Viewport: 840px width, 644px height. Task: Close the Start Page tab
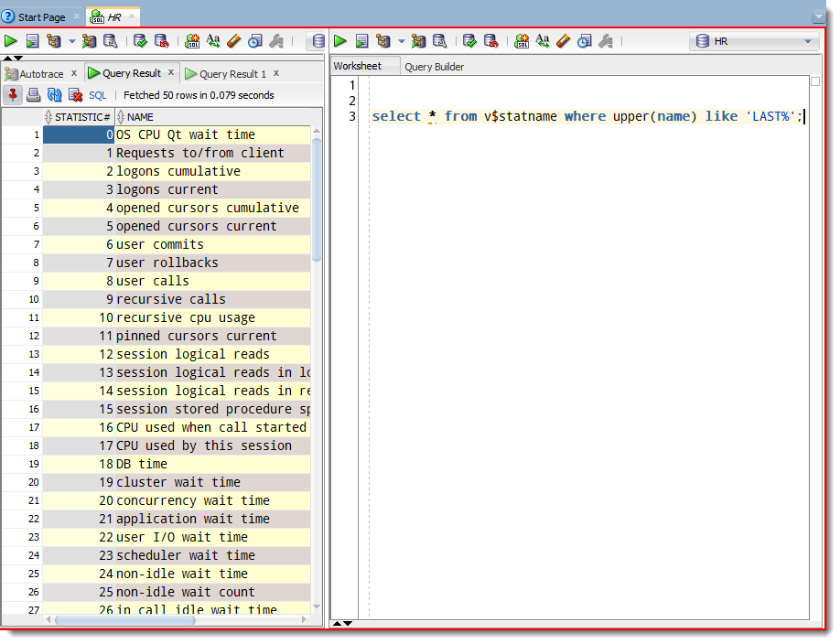pos(77,16)
